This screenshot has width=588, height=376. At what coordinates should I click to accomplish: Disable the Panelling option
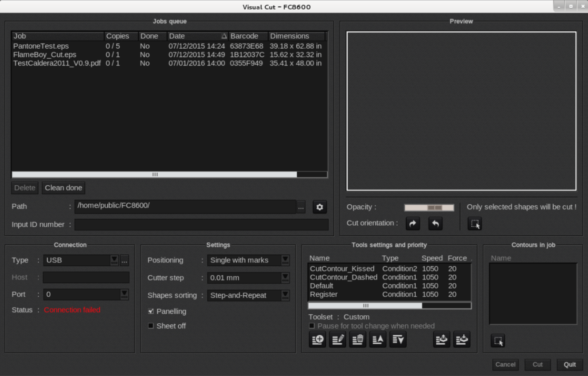point(151,311)
